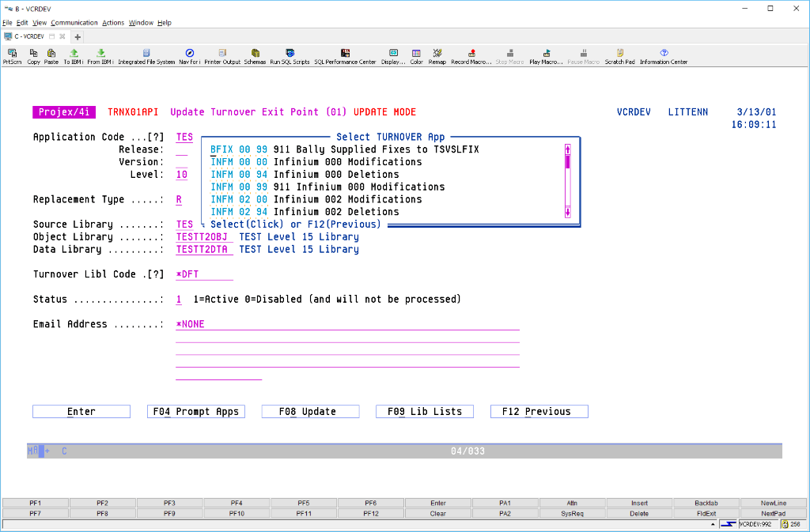This screenshot has height=532, width=810.
Task: Click the Replacement Type field
Action: pyautogui.click(x=179, y=199)
